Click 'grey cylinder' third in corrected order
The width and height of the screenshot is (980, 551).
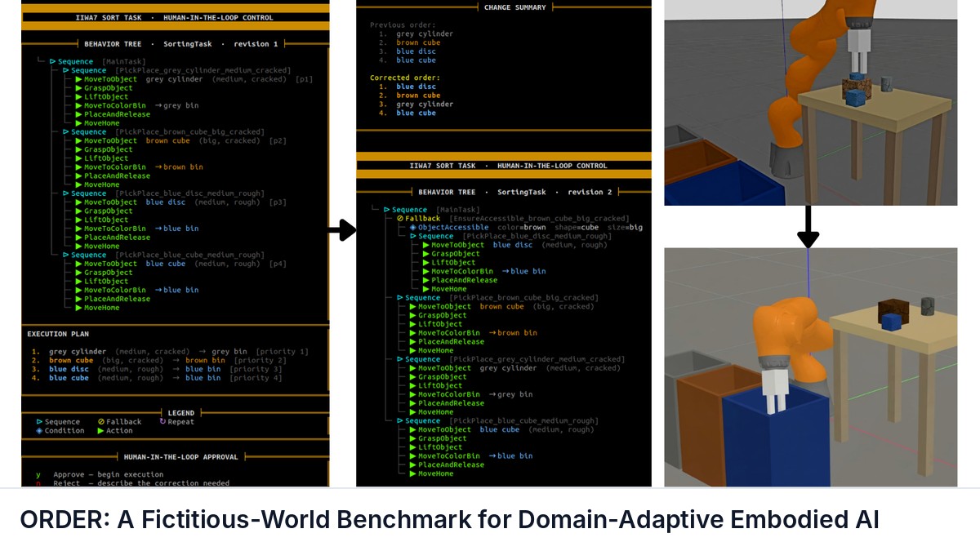pos(425,104)
